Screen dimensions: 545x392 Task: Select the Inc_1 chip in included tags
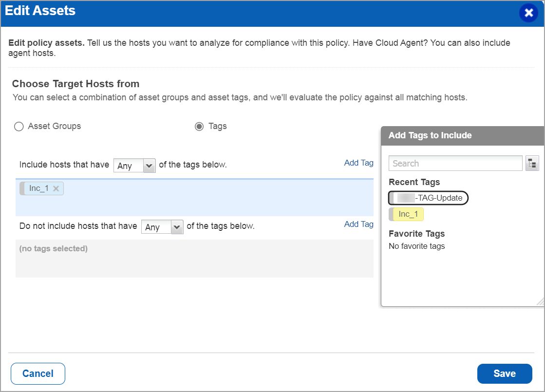38,189
